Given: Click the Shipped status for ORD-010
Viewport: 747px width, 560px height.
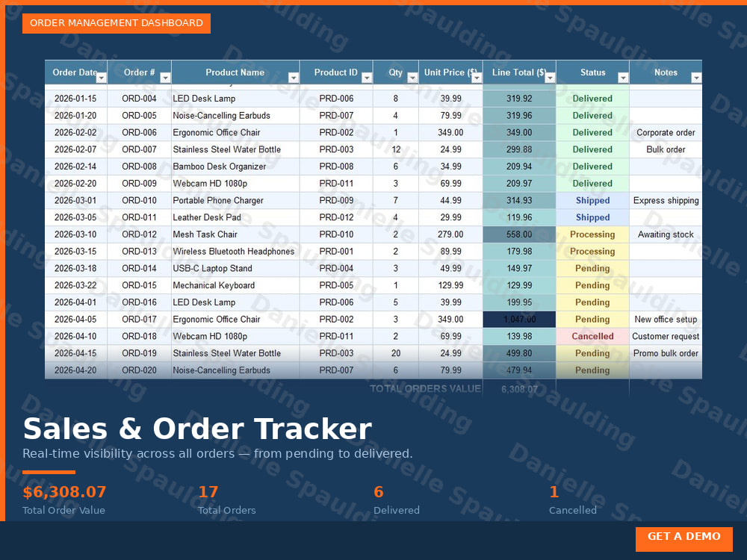Looking at the screenshot, I should pyautogui.click(x=592, y=200).
